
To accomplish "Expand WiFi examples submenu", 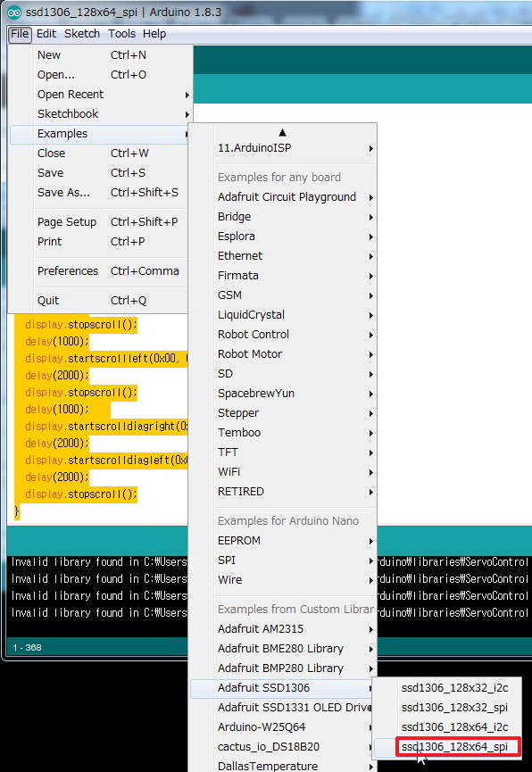I will click(x=283, y=472).
